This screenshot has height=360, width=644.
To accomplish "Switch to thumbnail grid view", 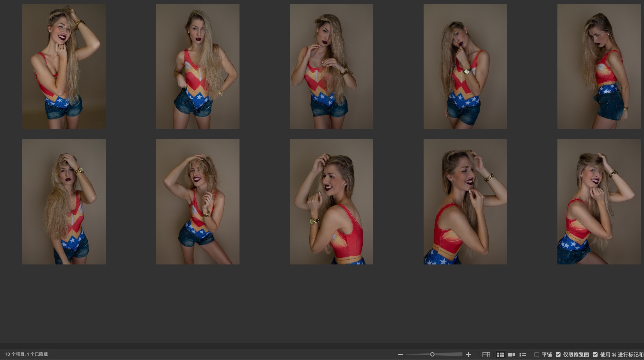I will (x=500, y=355).
